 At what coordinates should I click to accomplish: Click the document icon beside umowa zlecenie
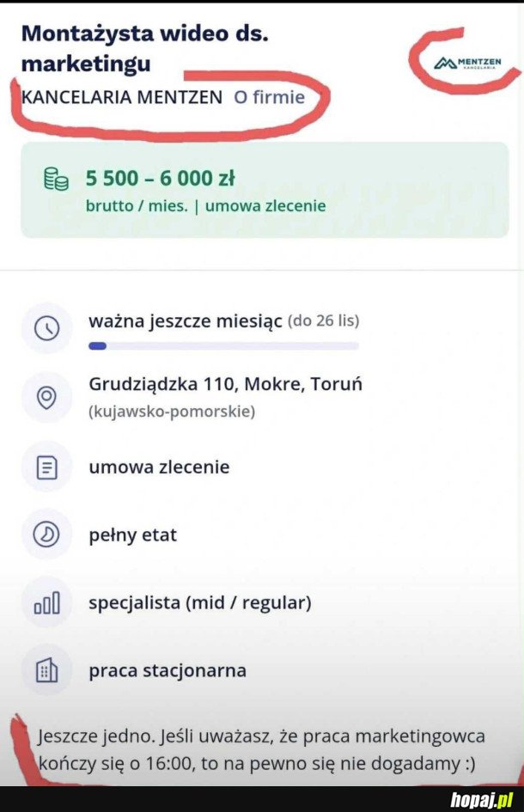pos(47,466)
